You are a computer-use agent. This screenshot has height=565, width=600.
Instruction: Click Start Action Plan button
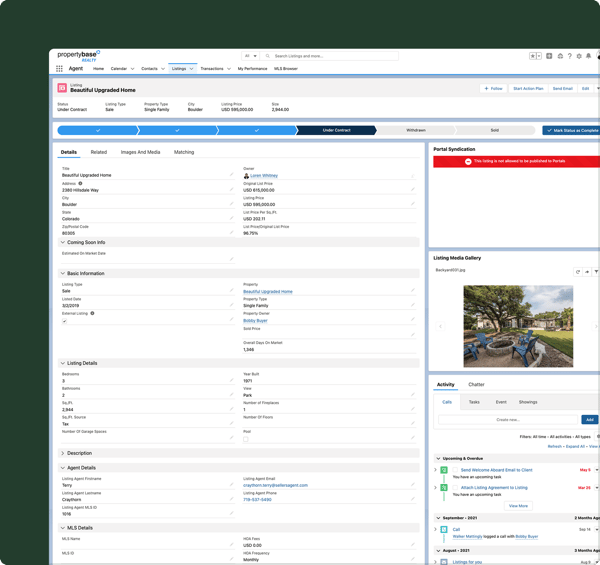(x=528, y=88)
